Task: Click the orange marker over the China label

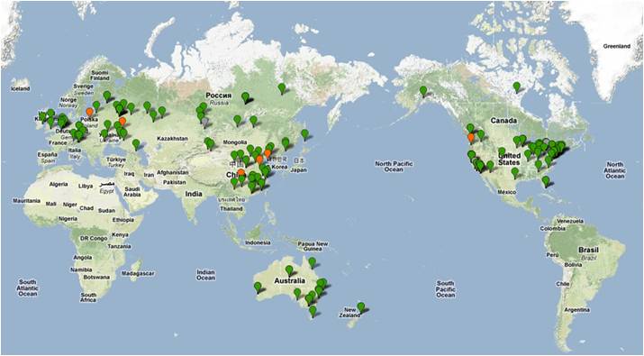Action: (x=241, y=173)
